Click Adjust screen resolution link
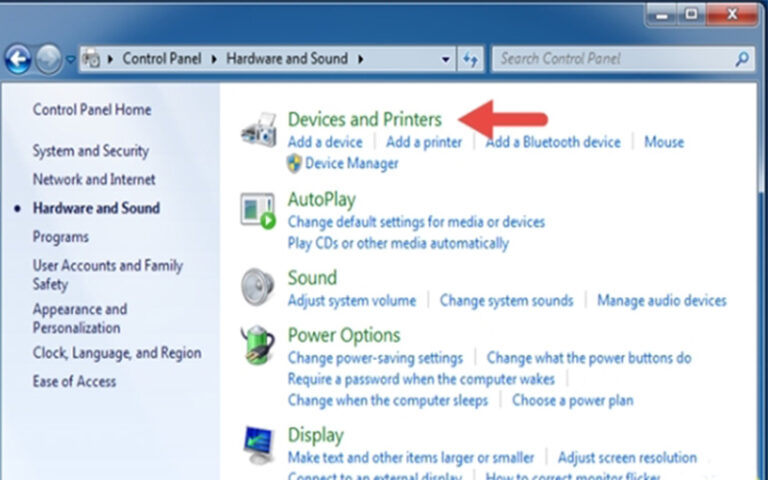This screenshot has width=768, height=480. (627, 458)
